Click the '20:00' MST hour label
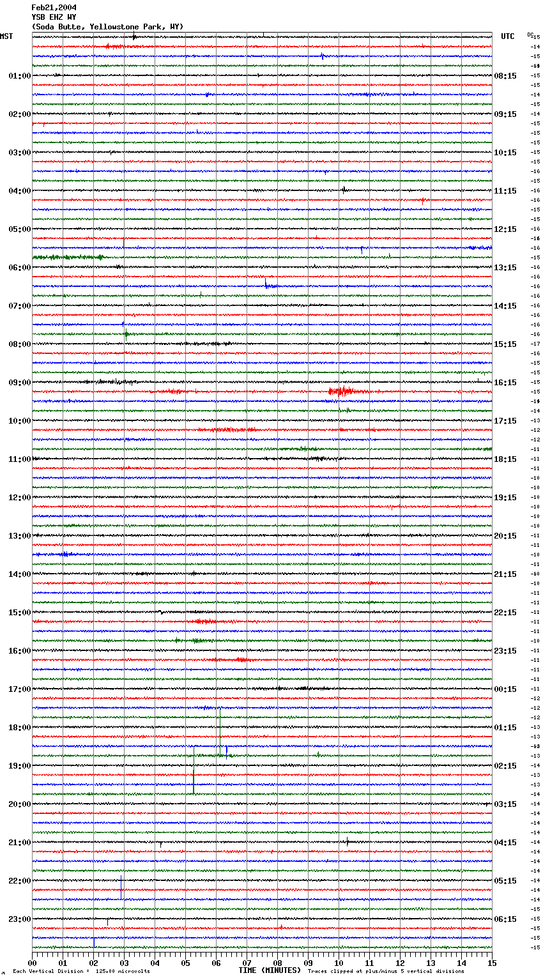This screenshot has height=980, width=543. coord(20,804)
